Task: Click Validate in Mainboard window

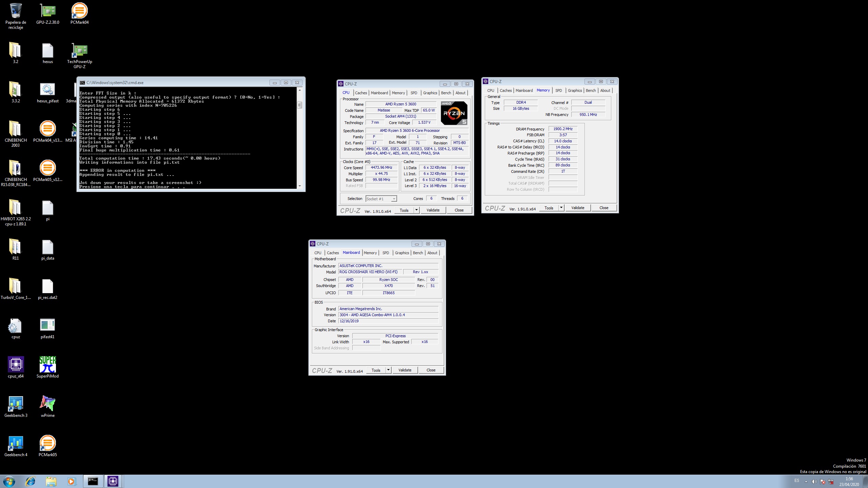Action: pos(405,370)
